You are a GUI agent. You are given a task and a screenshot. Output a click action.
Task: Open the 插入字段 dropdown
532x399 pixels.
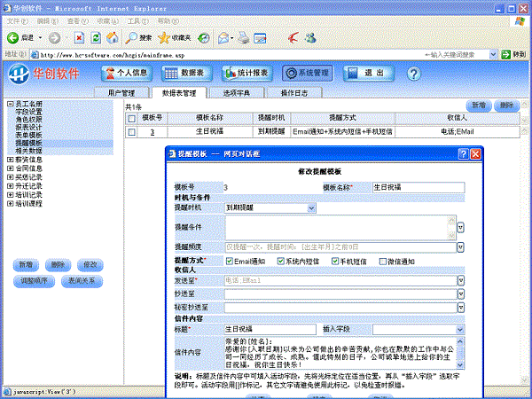(x=460, y=329)
